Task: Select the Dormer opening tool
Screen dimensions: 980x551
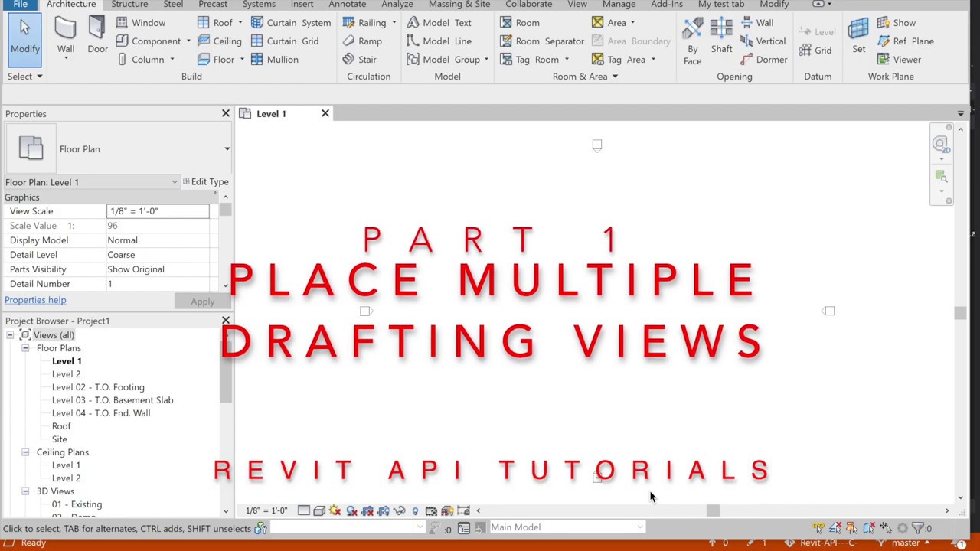Action: click(x=763, y=60)
